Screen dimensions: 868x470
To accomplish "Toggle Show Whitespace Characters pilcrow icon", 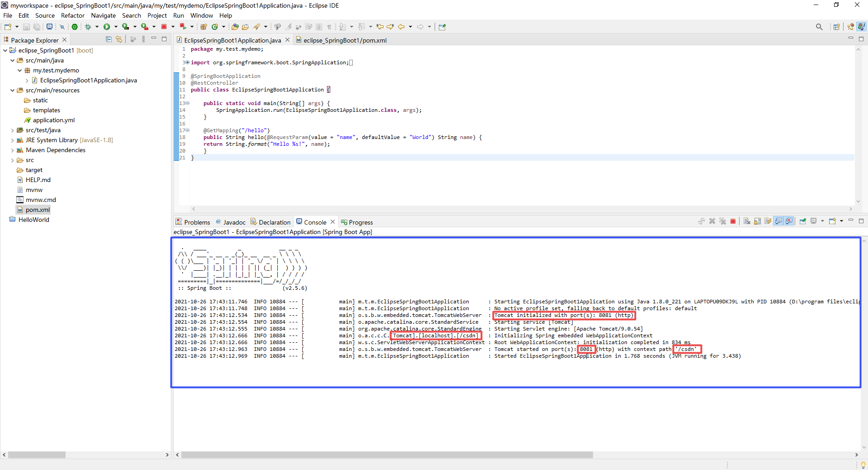I will tap(329, 27).
